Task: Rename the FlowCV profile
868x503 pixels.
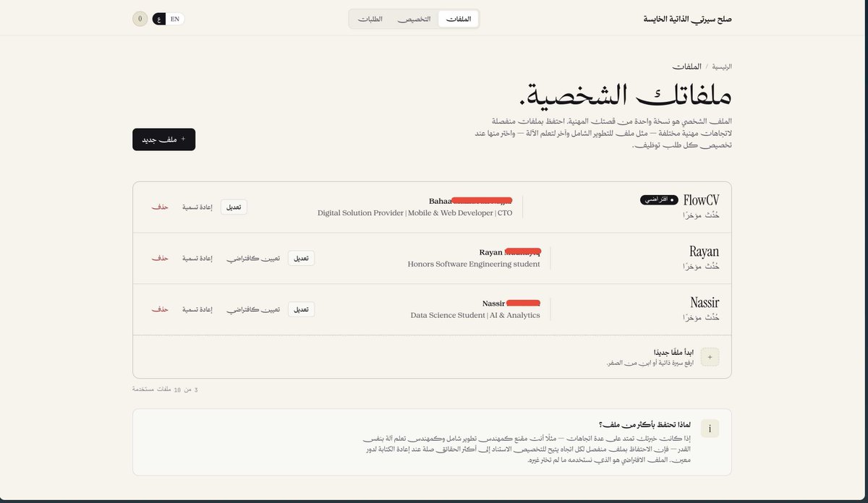Action: pyautogui.click(x=197, y=207)
